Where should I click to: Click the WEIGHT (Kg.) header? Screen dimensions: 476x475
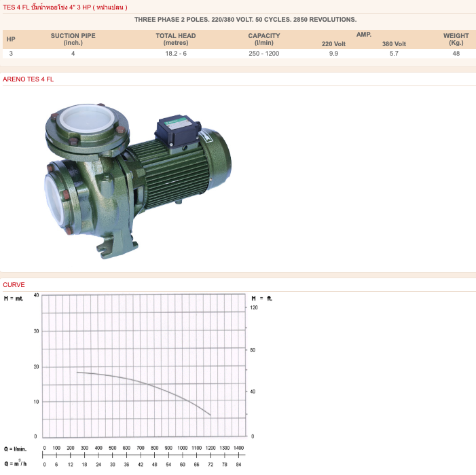coord(456,39)
